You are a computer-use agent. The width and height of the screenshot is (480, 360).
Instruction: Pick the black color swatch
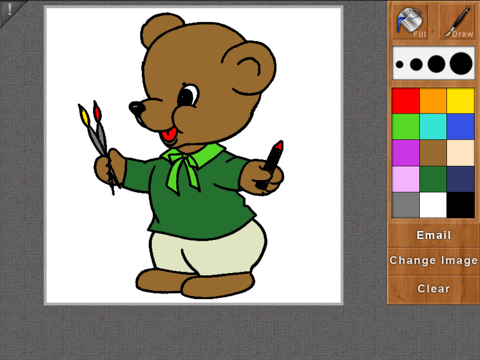click(x=461, y=205)
